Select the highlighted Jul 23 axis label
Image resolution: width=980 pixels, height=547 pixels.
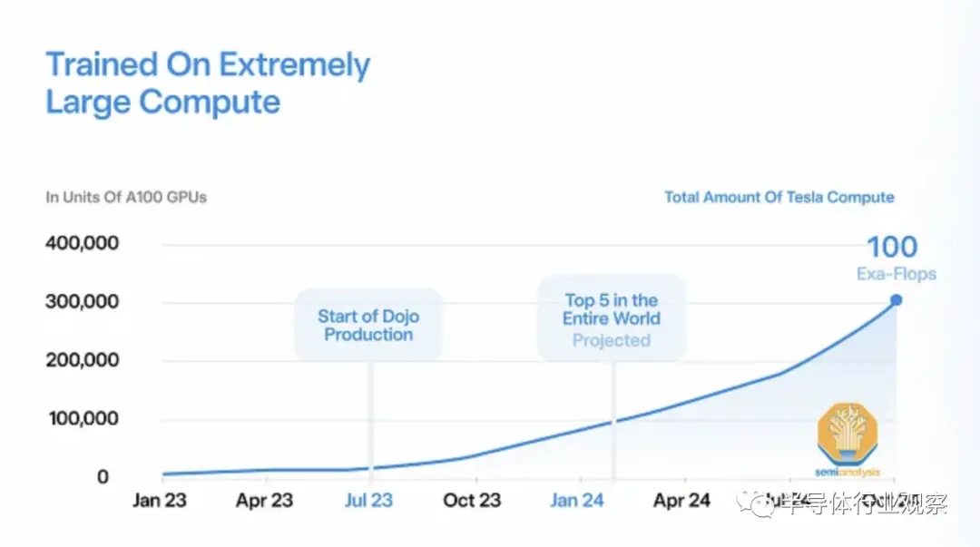(368, 501)
